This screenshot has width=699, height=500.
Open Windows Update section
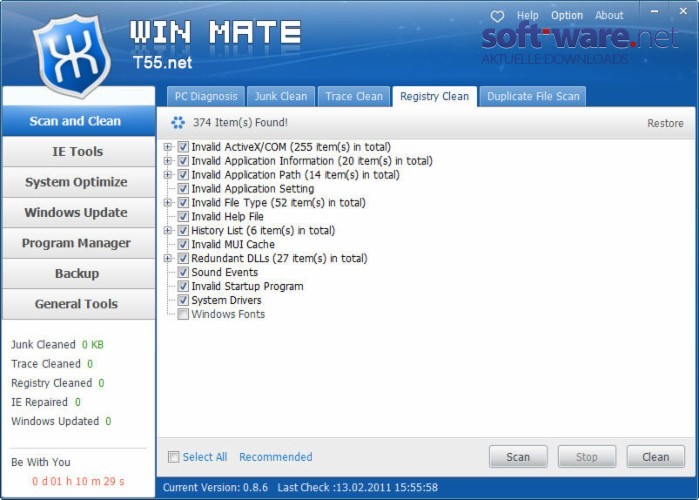point(78,213)
